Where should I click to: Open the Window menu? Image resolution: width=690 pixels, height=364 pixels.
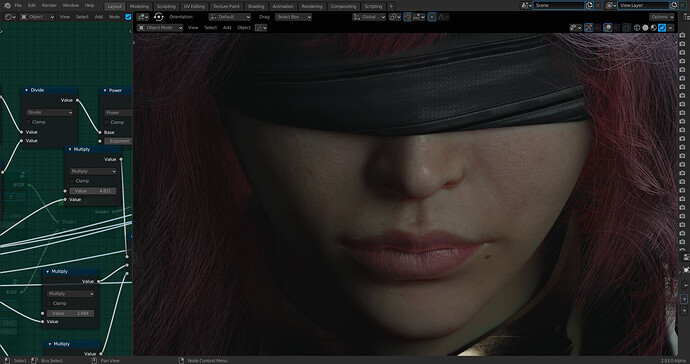pyautogui.click(x=70, y=6)
